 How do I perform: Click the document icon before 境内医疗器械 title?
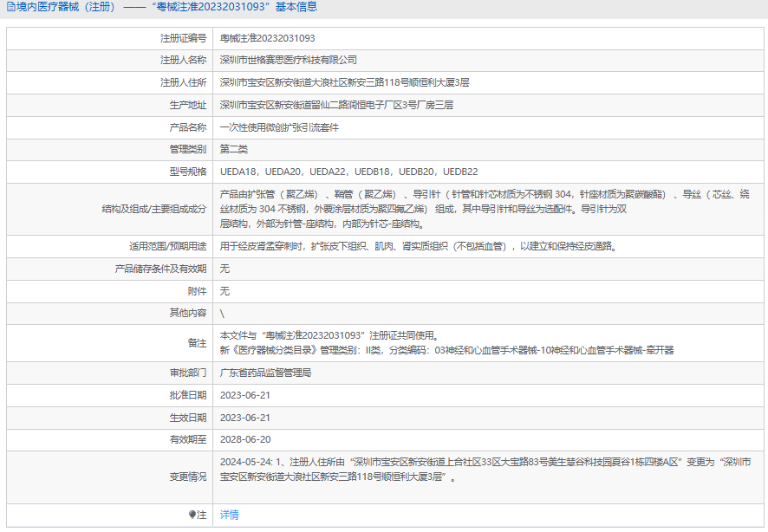tap(10, 7)
